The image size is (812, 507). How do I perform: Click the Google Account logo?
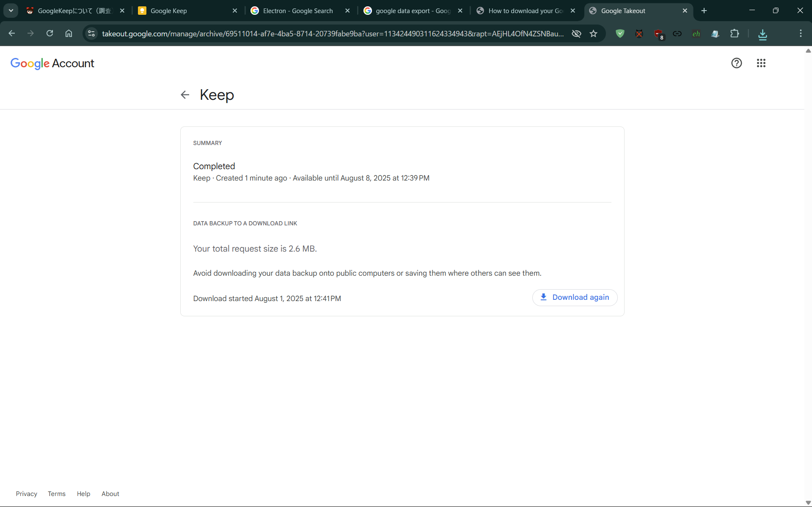pos(52,63)
